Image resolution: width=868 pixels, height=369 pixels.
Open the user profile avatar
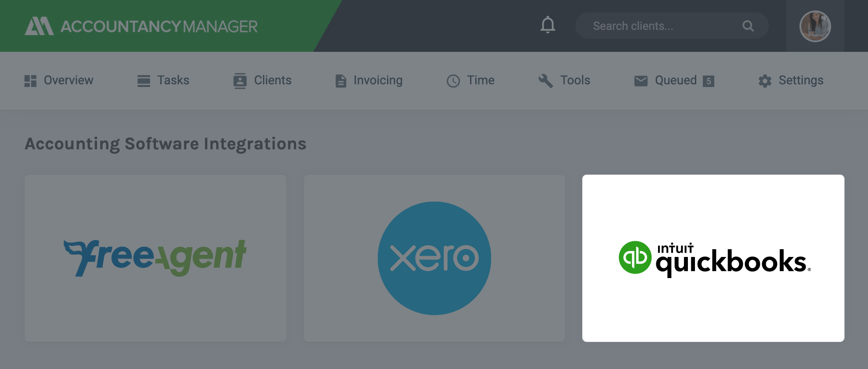click(x=815, y=26)
